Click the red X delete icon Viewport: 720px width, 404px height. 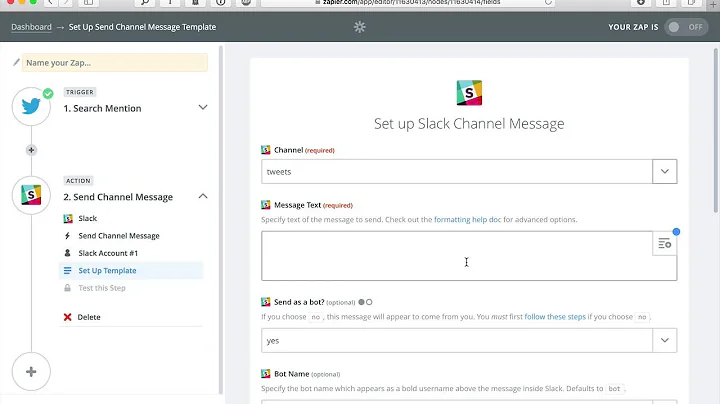68,317
